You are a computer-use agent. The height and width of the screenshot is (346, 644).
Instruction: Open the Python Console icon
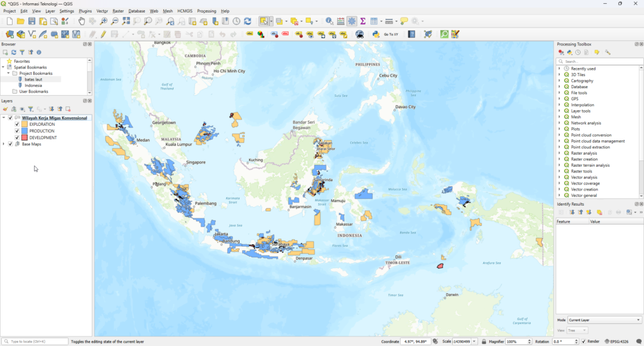point(375,34)
